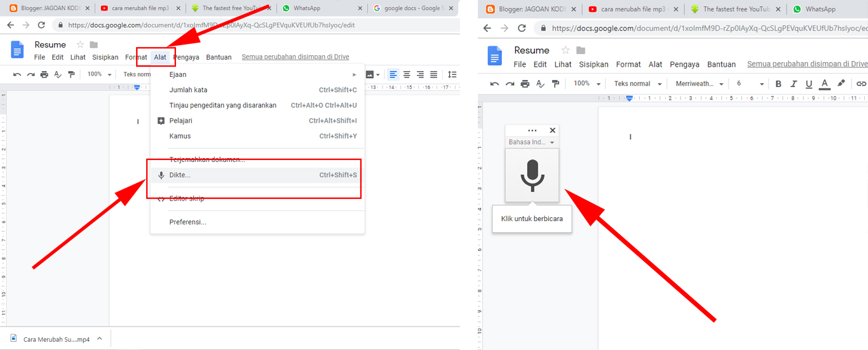Select the paint format tool in the right window
The width and height of the screenshot is (868, 350).
coord(556,83)
